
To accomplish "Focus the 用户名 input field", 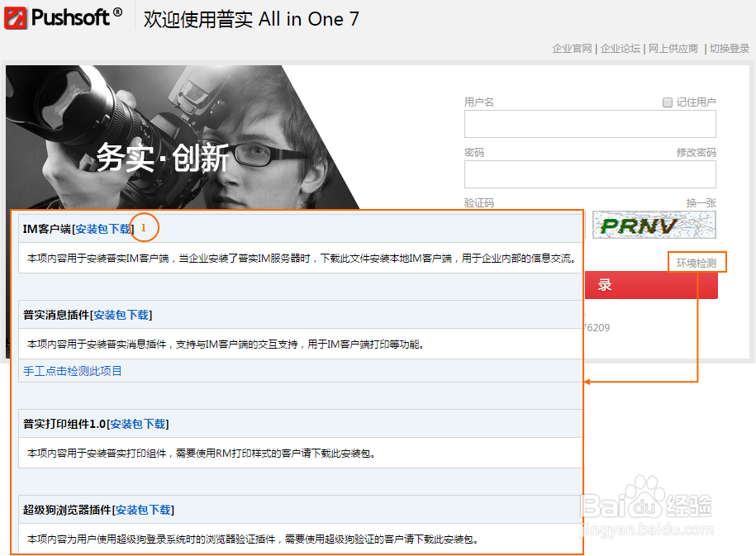I will pos(590,124).
